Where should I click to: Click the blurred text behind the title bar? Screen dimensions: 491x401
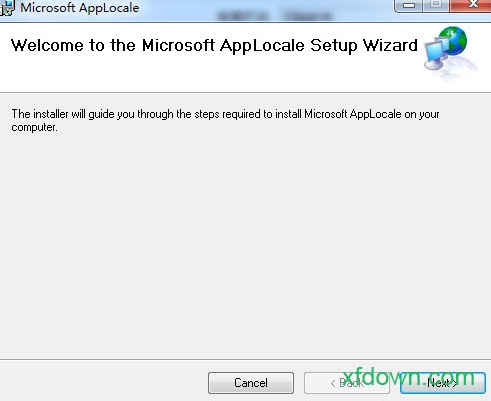coord(275,16)
